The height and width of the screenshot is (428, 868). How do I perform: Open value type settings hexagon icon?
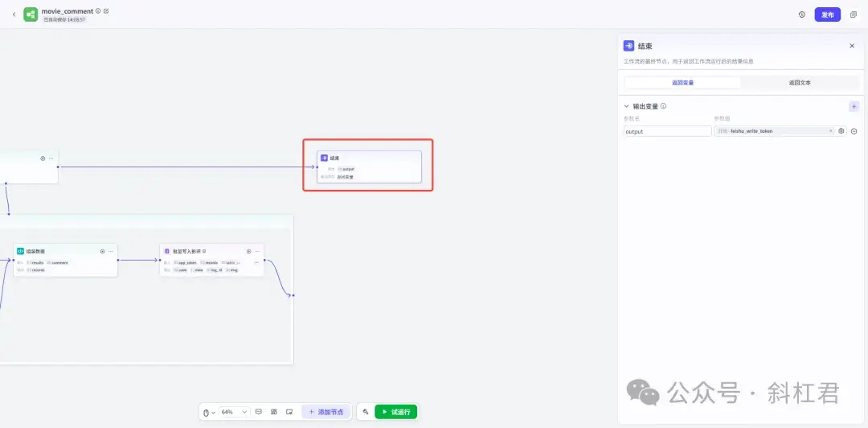(841, 131)
